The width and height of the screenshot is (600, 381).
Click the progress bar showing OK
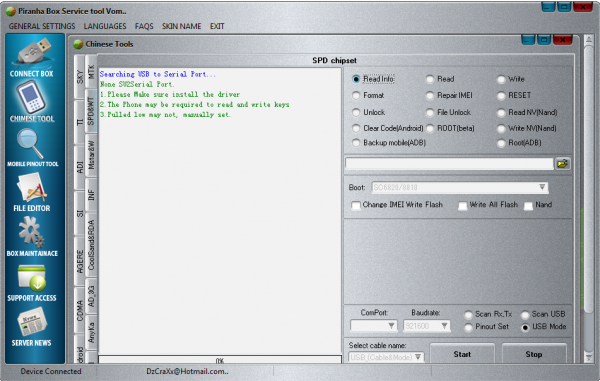[220, 360]
